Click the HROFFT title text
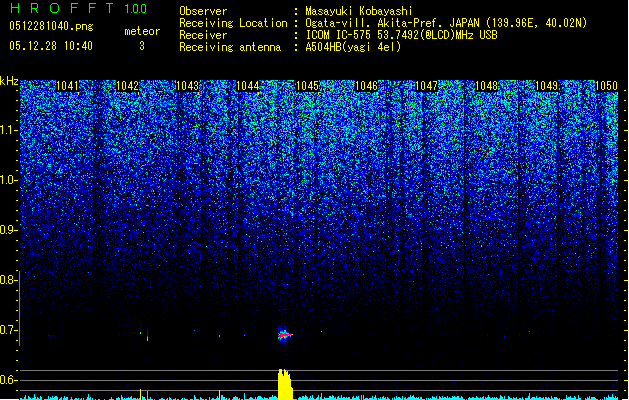 tap(62, 8)
